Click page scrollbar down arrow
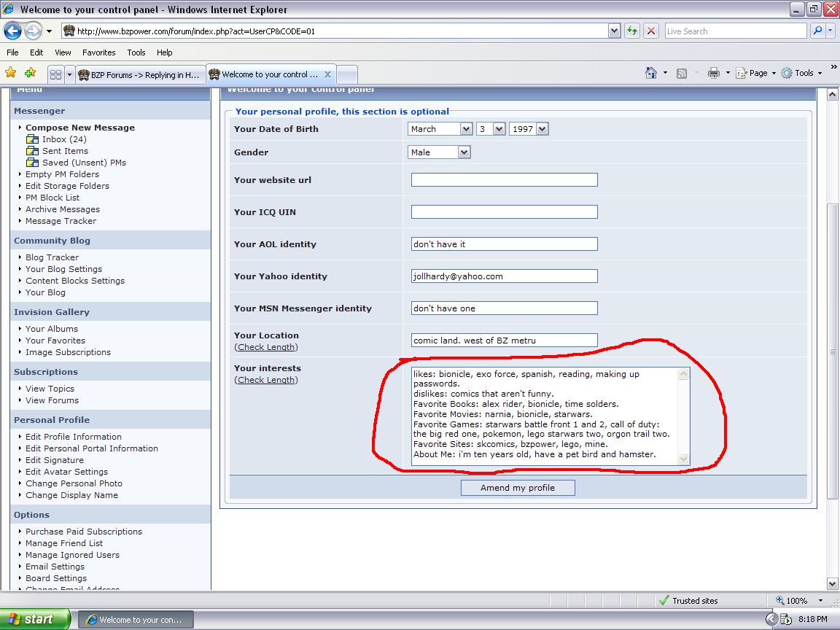Image resolution: width=840 pixels, height=630 pixels. coord(832,584)
